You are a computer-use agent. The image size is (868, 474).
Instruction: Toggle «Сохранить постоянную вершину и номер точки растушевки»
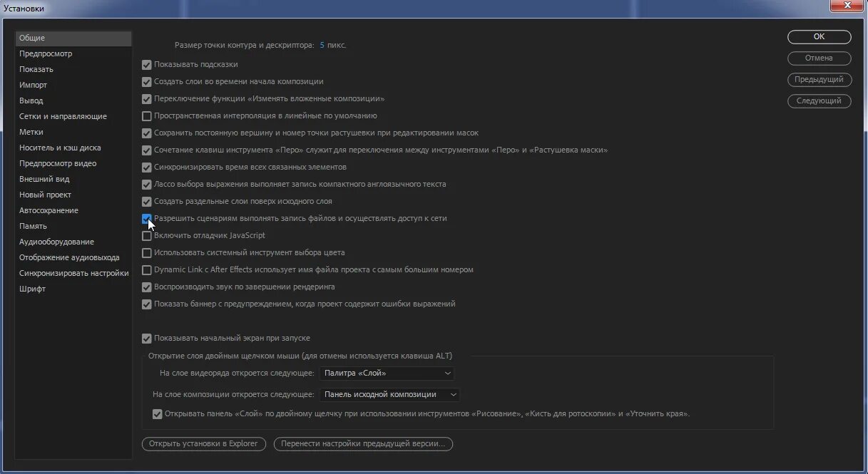147,133
